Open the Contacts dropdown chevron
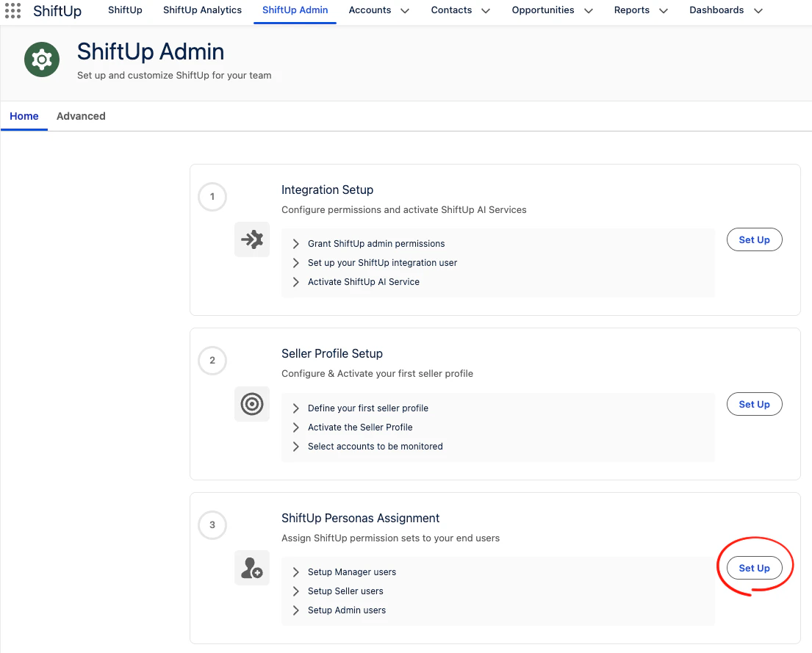Image resolution: width=812 pixels, height=653 pixels. tap(486, 11)
